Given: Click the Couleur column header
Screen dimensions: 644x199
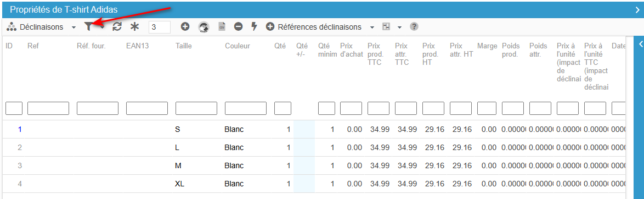Looking at the screenshot, I should pos(238,46).
